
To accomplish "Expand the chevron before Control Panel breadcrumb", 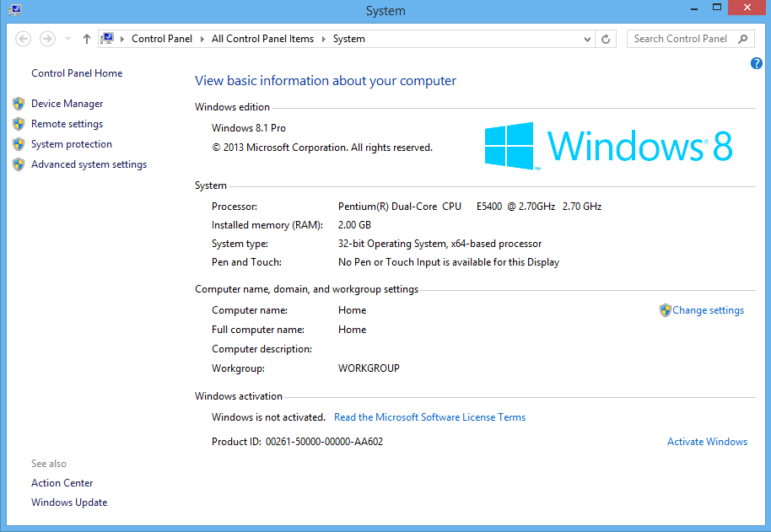I will (122, 39).
